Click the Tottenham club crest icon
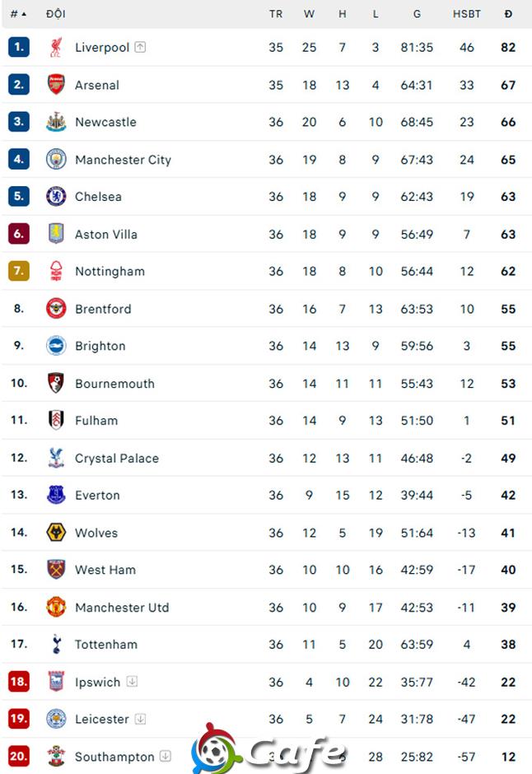This screenshot has width=532, height=774. 56,645
